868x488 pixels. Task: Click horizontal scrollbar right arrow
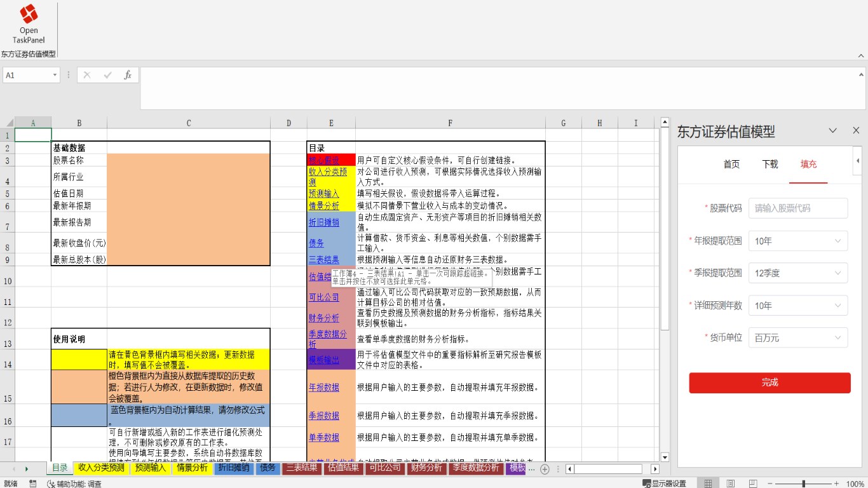click(x=656, y=469)
